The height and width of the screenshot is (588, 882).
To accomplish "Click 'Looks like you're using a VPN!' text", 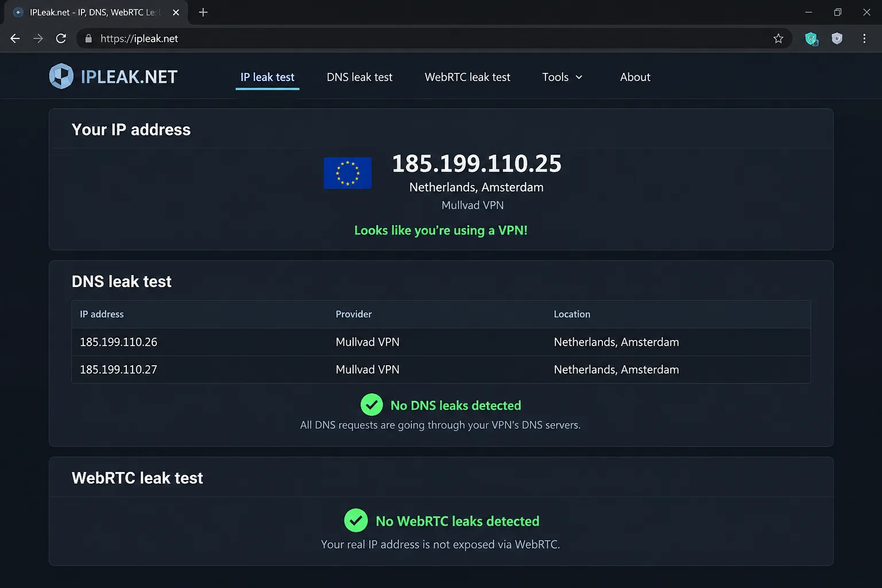I will [441, 230].
